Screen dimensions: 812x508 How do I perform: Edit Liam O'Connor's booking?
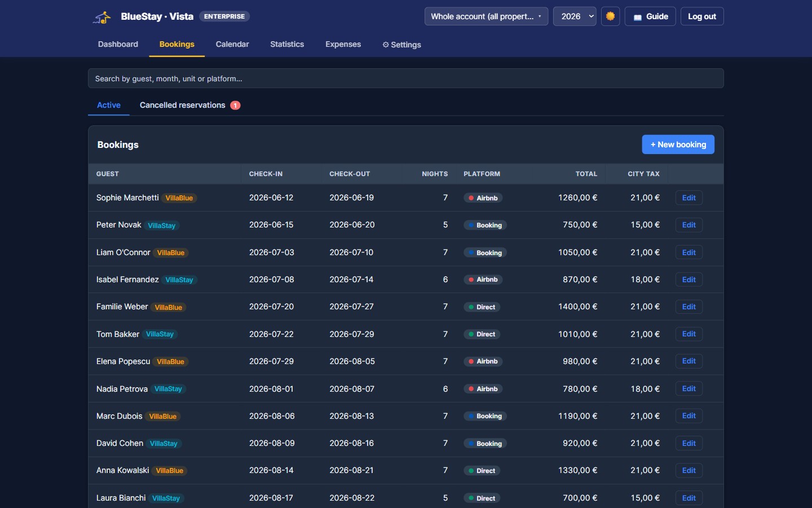[x=689, y=252]
